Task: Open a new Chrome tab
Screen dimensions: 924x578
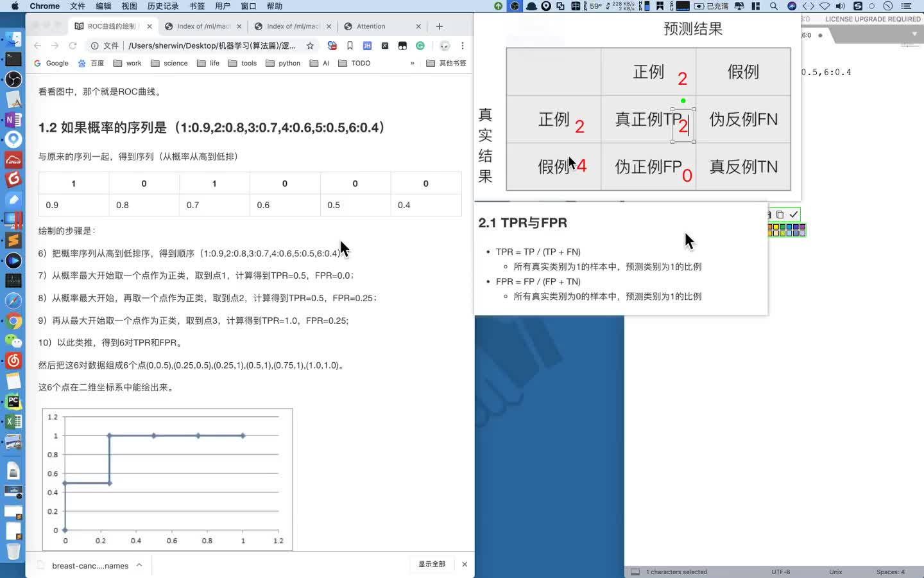Action: tap(440, 26)
